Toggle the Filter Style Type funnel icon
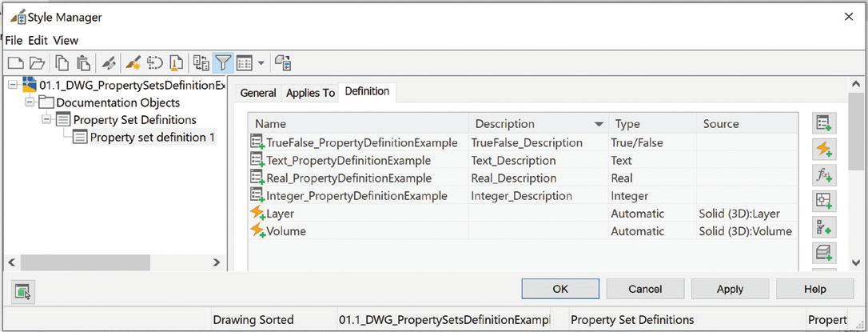The height and width of the screenshot is (332, 868). [x=222, y=63]
